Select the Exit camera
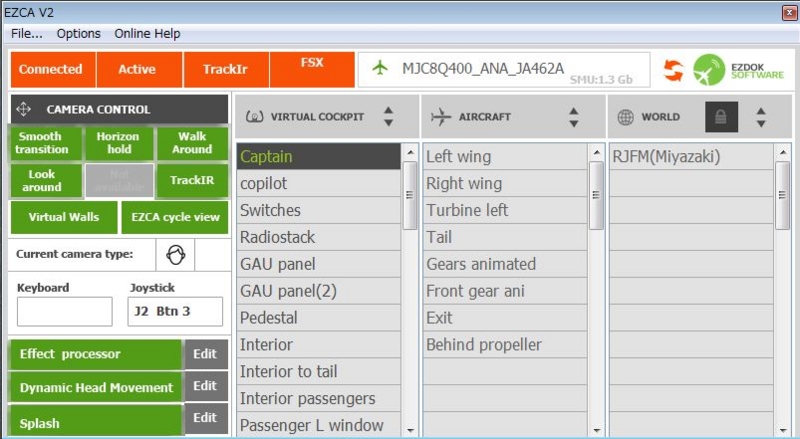 pos(505,318)
